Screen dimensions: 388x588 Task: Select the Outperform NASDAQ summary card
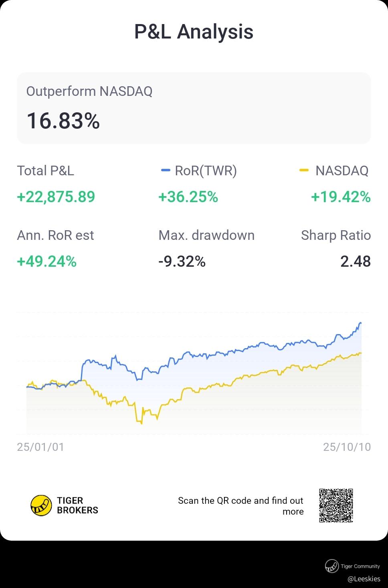tap(194, 108)
